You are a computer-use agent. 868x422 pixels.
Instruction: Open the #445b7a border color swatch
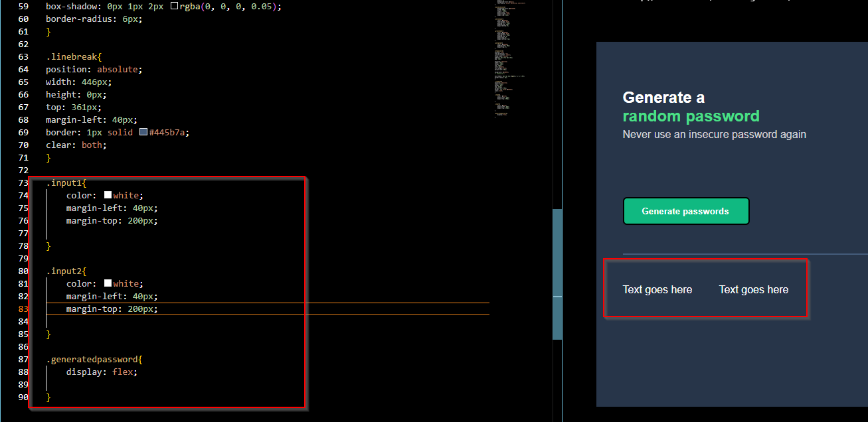(x=143, y=133)
